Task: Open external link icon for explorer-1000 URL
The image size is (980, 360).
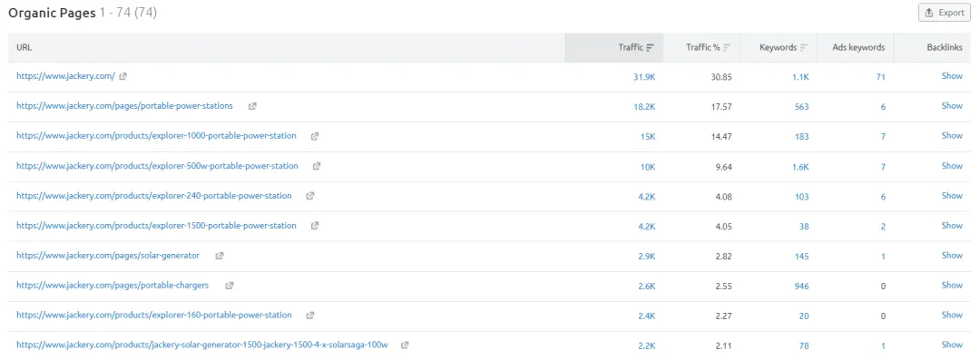Action: pos(315,136)
